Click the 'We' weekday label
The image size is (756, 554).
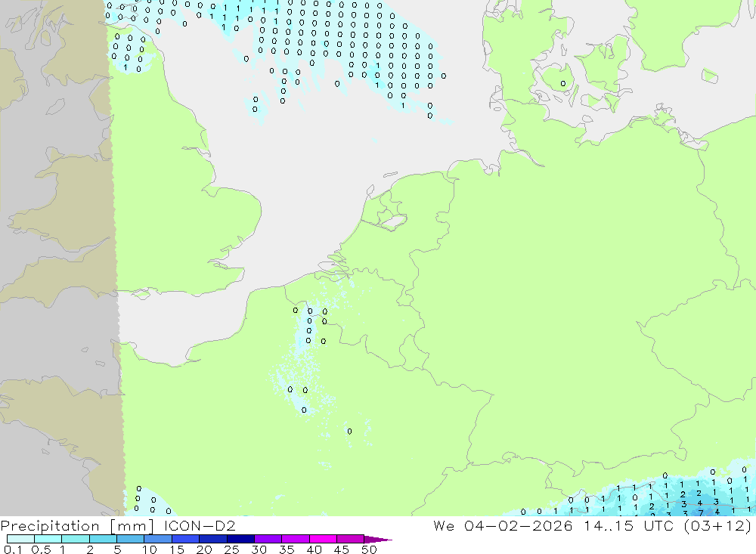[444, 525]
